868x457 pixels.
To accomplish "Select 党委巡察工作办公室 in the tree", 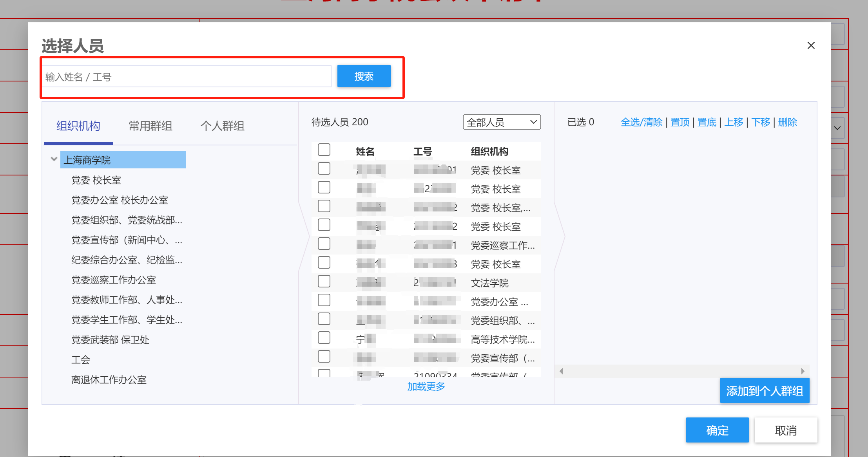I will [113, 280].
